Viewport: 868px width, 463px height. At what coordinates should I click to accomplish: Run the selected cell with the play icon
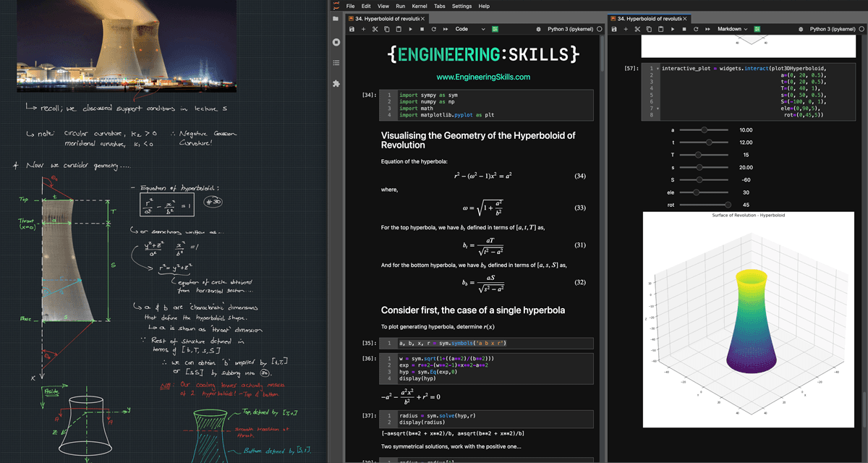tap(411, 29)
